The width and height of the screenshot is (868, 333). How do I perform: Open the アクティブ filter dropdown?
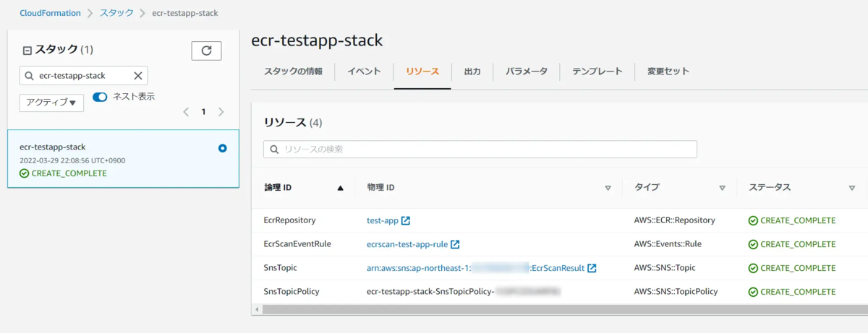51,103
